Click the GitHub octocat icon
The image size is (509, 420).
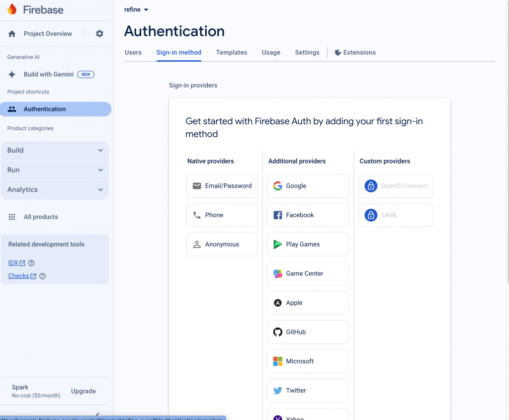point(277,332)
